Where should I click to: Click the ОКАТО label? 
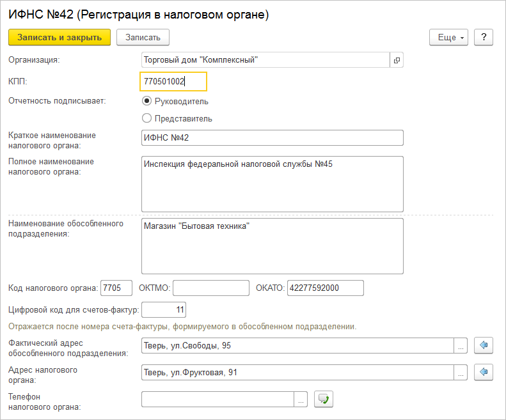point(270,288)
